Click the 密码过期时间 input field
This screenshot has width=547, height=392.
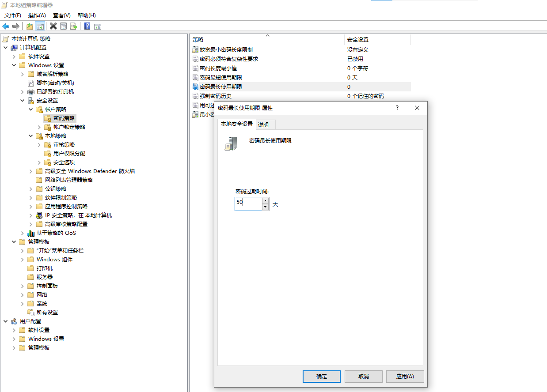tap(248, 204)
